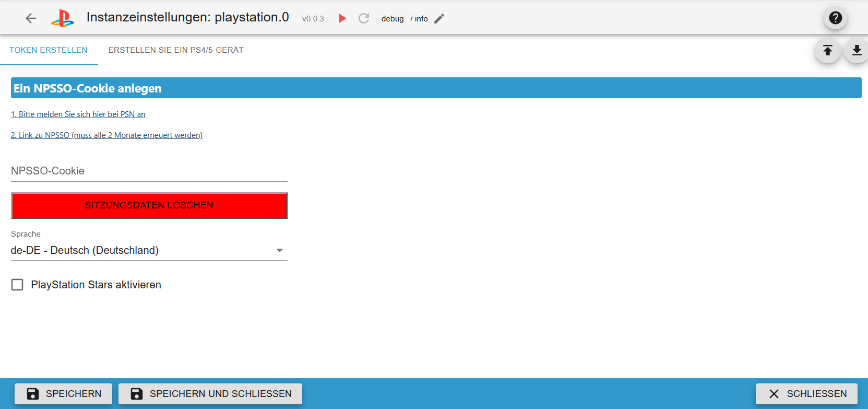Image resolution: width=868 pixels, height=409 pixels.
Task: Start the instance with the red play icon
Action: pos(342,18)
